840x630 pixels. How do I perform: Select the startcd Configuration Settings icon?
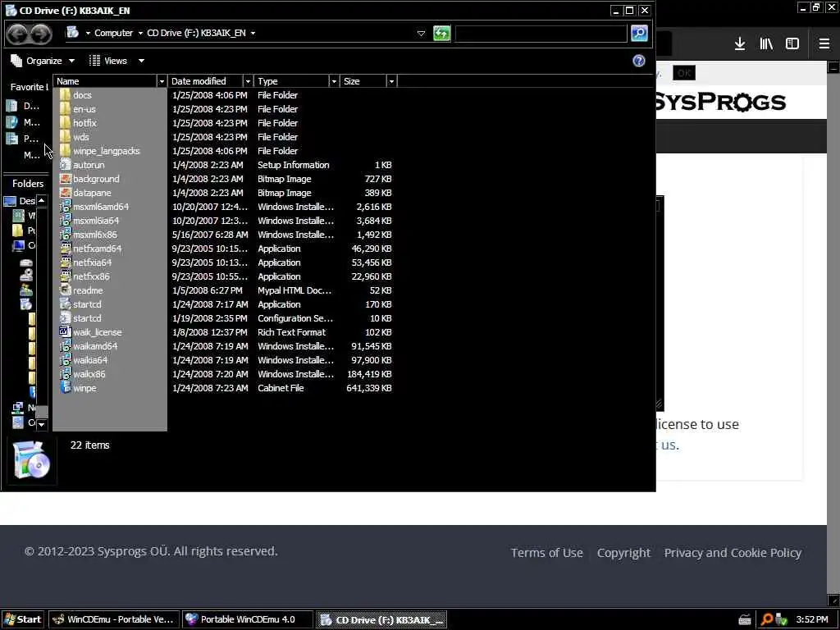pyautogui.click(x=66, y=318)
